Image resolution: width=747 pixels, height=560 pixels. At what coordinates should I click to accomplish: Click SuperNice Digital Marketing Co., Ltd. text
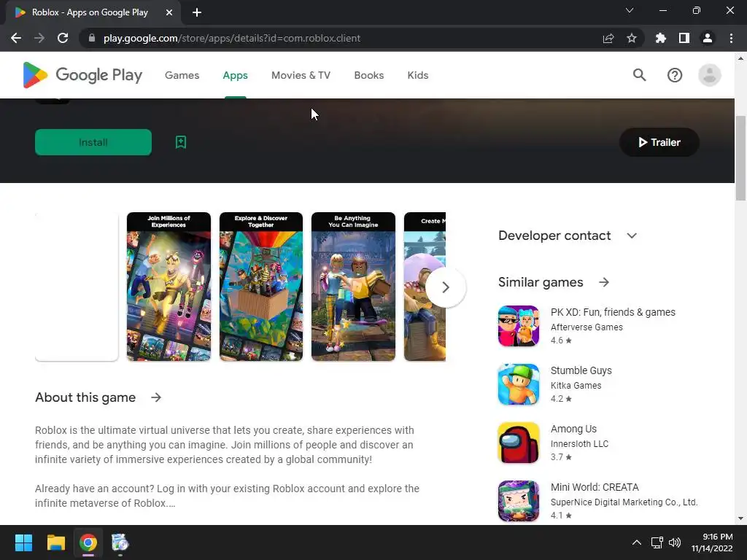pos(624,502)
